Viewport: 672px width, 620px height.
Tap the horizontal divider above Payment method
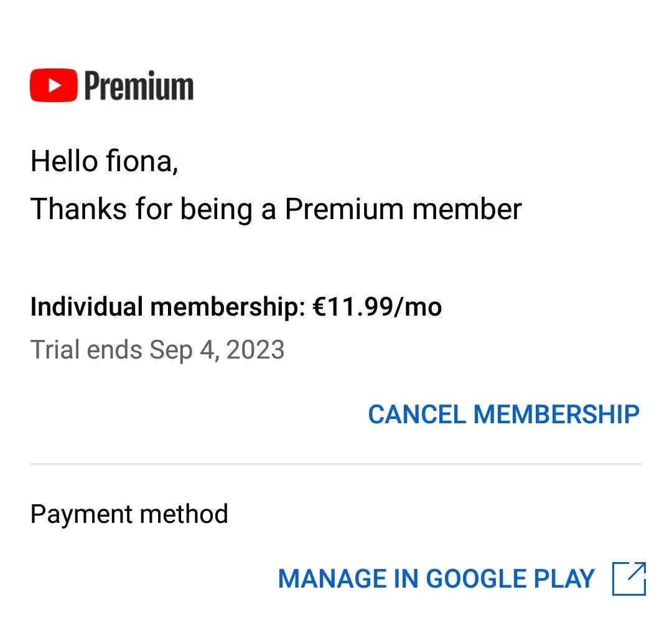(335, 464)
